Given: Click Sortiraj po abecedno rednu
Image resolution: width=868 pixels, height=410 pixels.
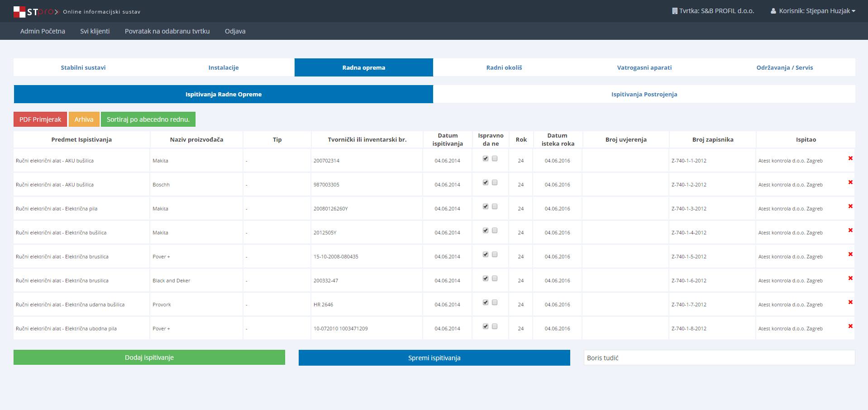Looking at the screenshot, I should (x=148, y=119).
